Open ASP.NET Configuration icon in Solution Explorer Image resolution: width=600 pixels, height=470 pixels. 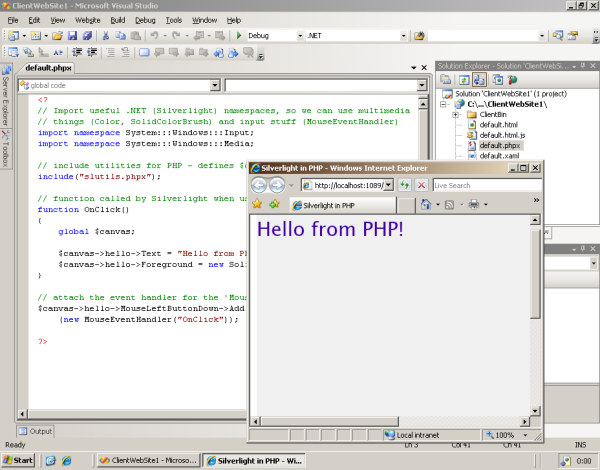(x=512, y=80)
